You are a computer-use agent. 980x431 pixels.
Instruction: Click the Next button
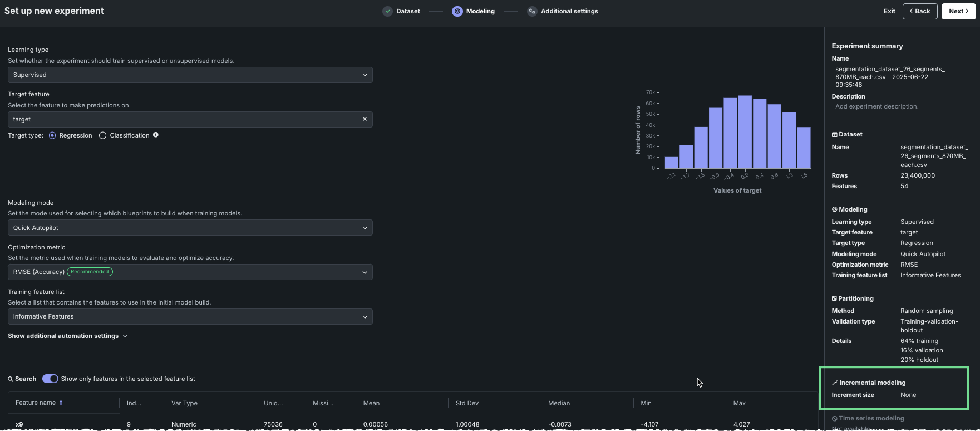[x=958, y=11]
